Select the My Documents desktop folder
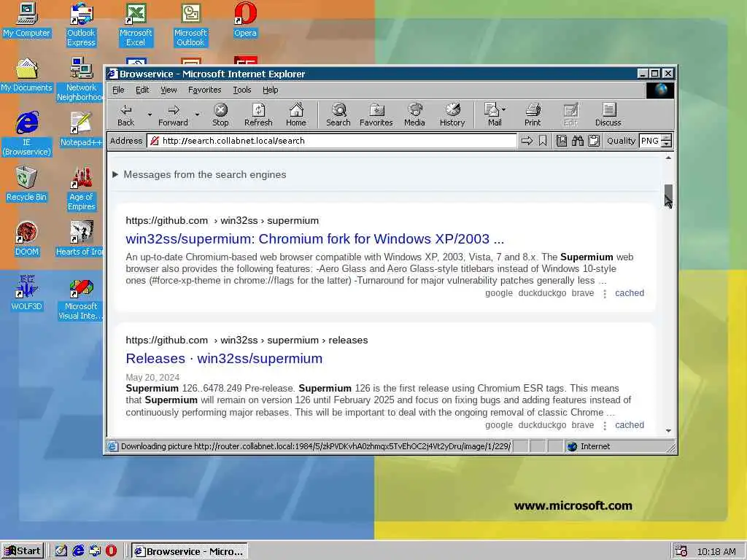 27,75
